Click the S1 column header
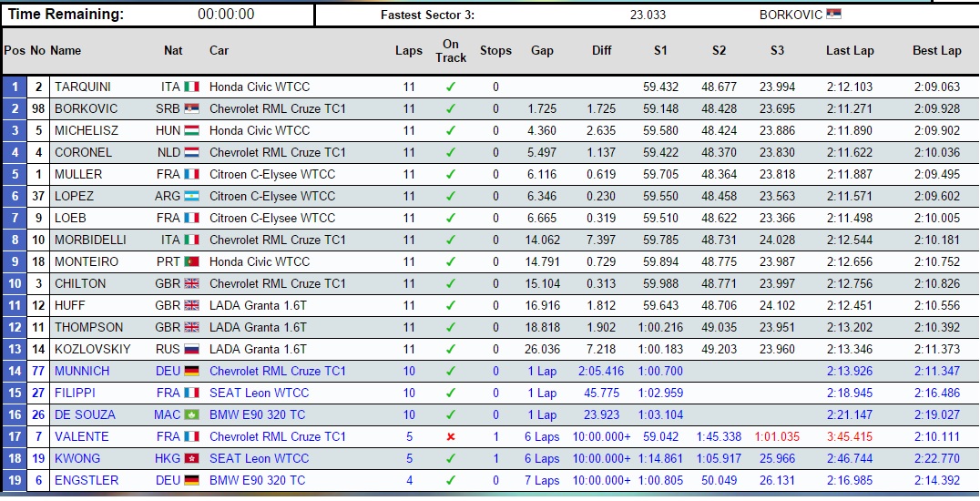Image resolution: width=980 pixels, height=501 pixels. (x=660, y=51)
